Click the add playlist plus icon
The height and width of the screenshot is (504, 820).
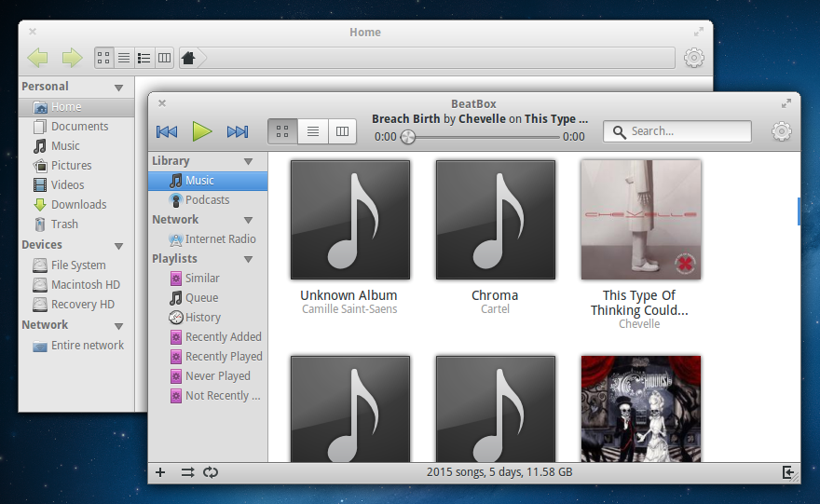pos(160,472)
